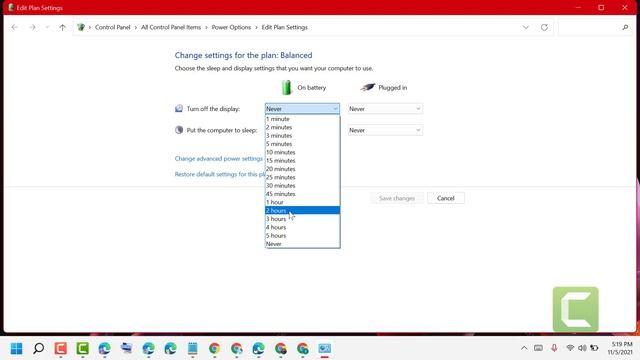
Task: Expand the address bar history dropdown
Action: pyautogui.click(x=526, y=27)
